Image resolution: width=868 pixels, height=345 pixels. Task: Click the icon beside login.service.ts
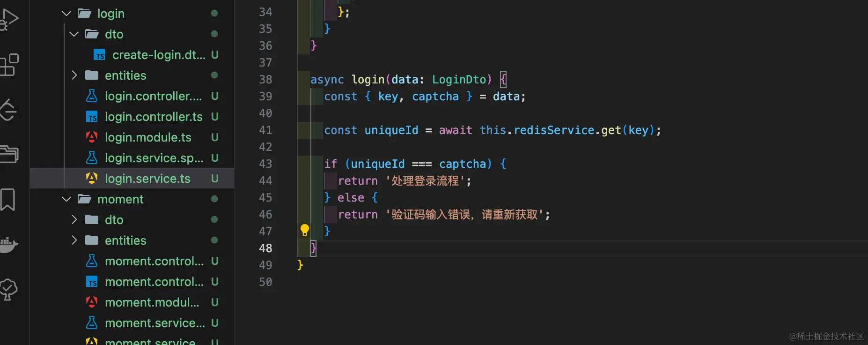[92, 178]
